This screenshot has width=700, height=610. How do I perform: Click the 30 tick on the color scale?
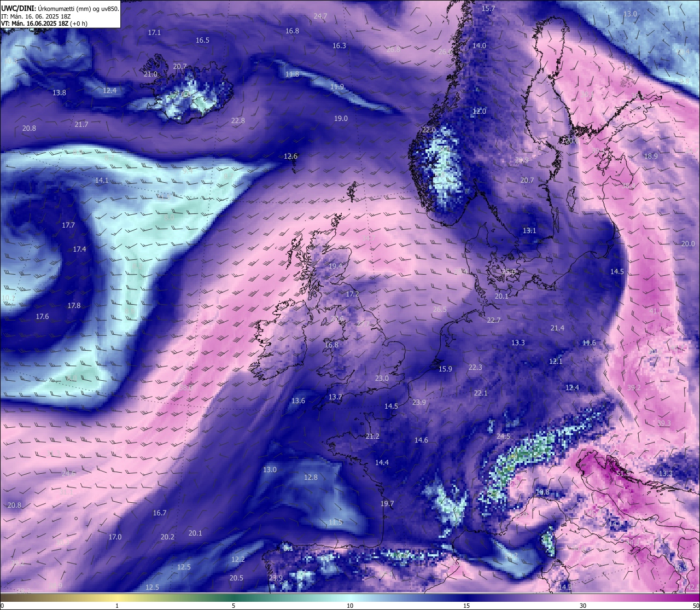[584, 606]
